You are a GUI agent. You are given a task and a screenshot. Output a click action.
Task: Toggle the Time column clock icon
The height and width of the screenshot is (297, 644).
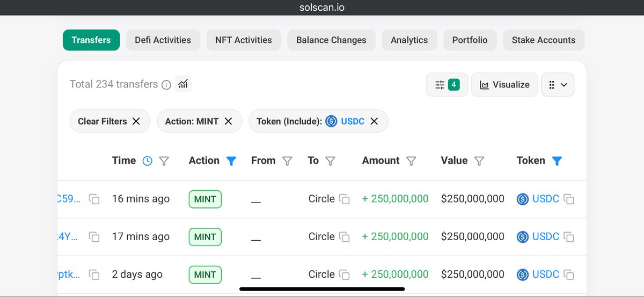[148, 161]
